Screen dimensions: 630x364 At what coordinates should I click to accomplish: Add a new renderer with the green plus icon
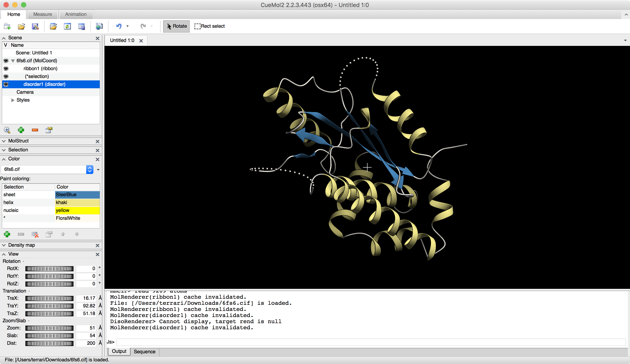(21, 130)
